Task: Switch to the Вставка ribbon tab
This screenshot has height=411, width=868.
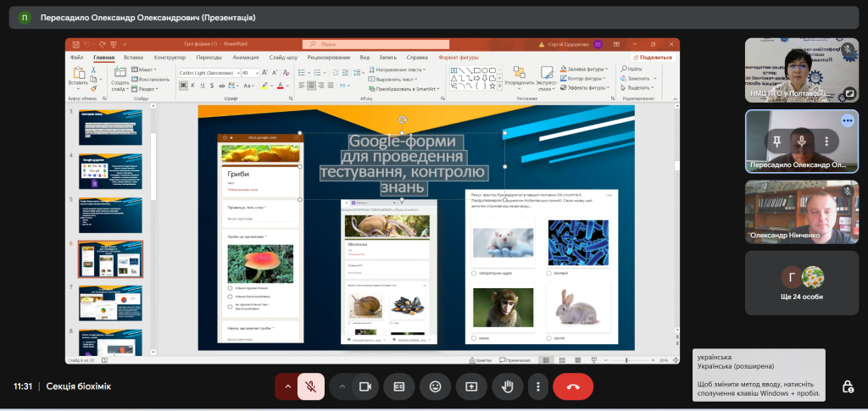Action: click(133, 58)
